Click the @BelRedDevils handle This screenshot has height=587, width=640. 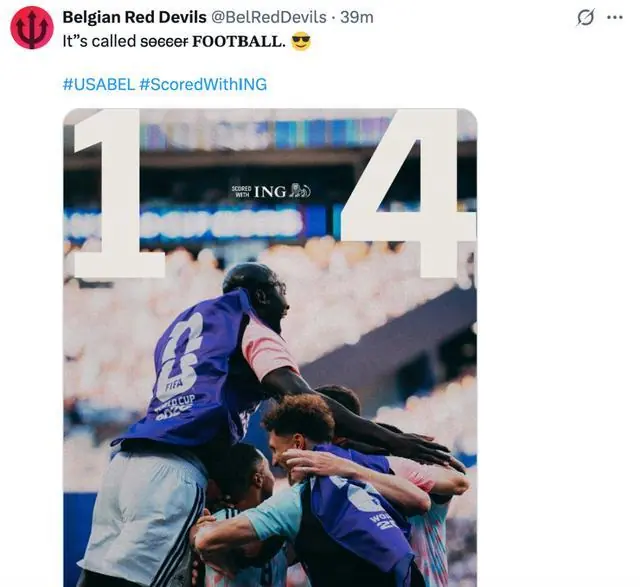(x=268, y=17)
